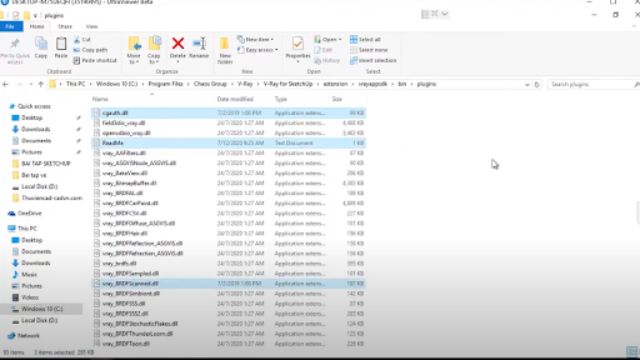This screenshot has height=360, width=640.
Task: Click the Select none command
Action: 369,50
